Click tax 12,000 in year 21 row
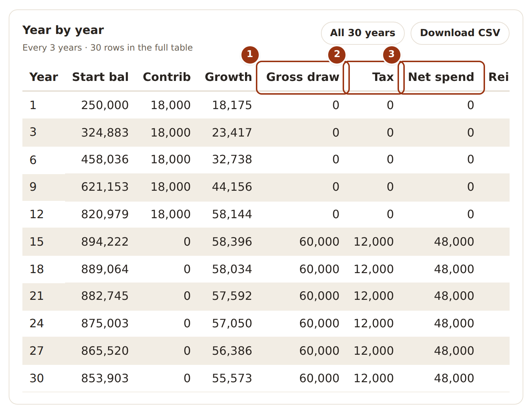The width and height of the screenshot is (532, 414). (x=374, y=296)
